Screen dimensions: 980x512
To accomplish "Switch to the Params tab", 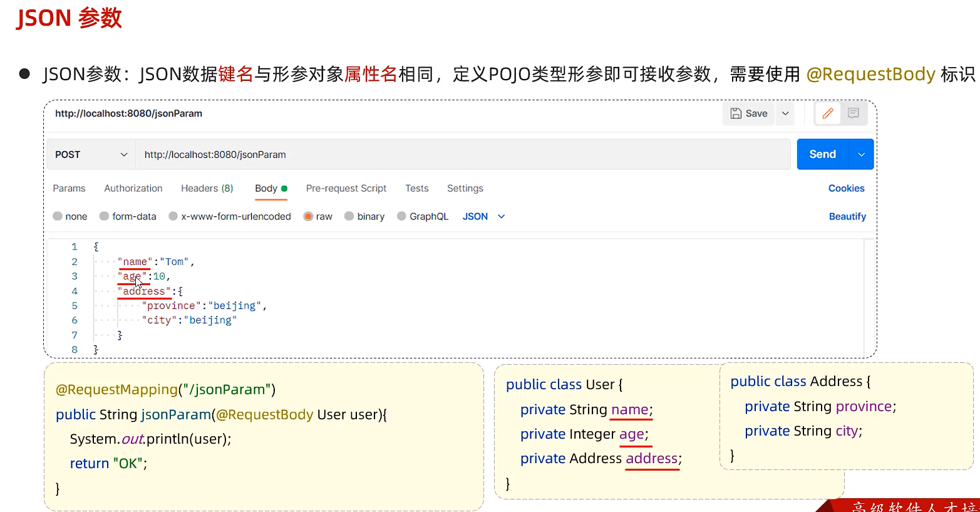I will click(x=69, y=189).
